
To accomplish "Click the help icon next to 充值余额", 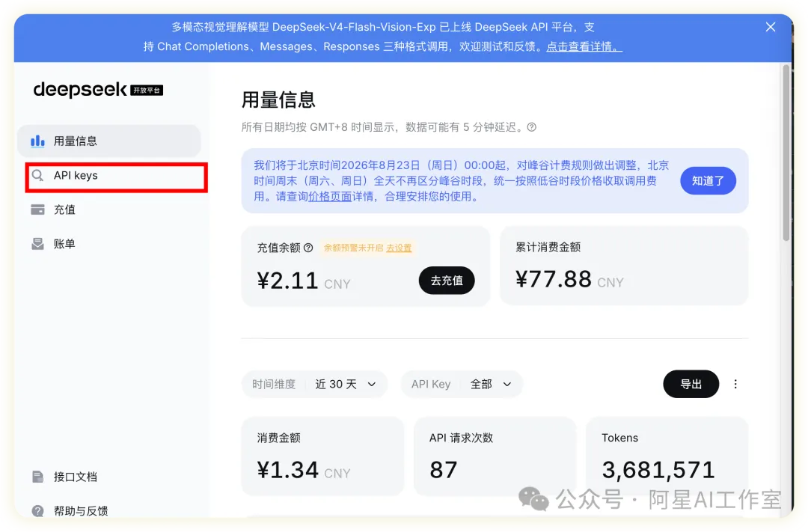I will pos(308,248).
